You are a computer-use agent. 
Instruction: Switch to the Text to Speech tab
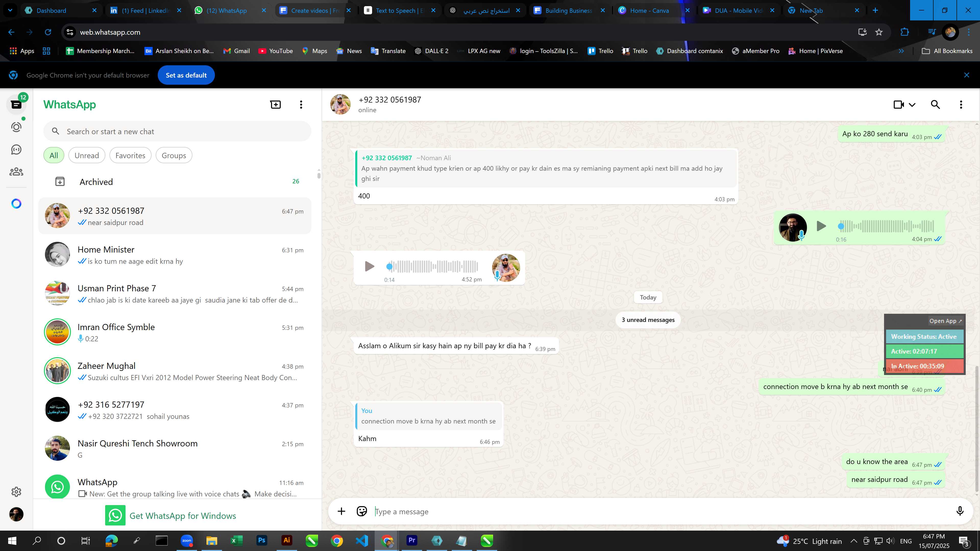click(399, 11)
